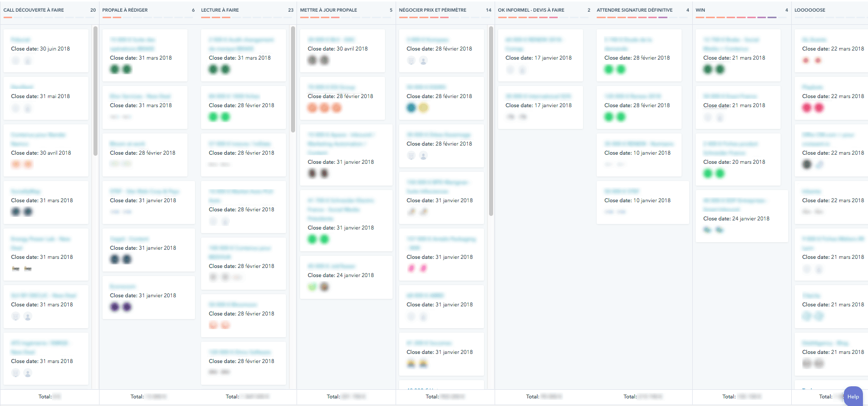The image size is (868, 406).
Task: Click the left grey avatar on the 30 juin 2018 card
Action: coord(16,60)
